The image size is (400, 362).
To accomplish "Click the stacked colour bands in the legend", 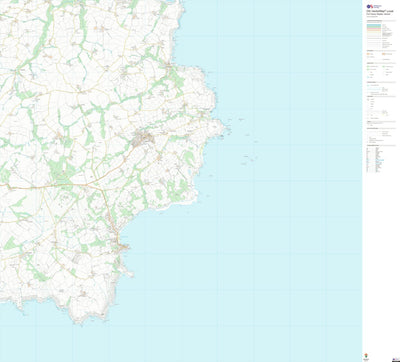I will point(374,28).
